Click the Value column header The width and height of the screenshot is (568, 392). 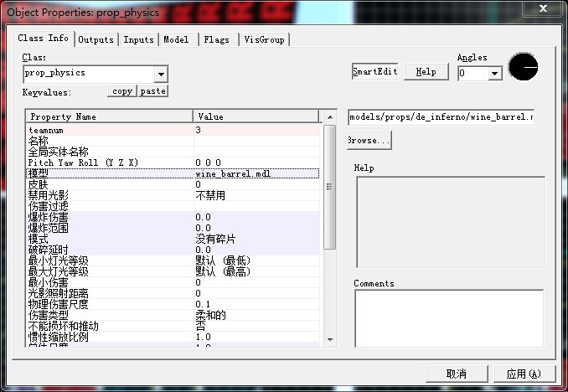click(256, 116)
